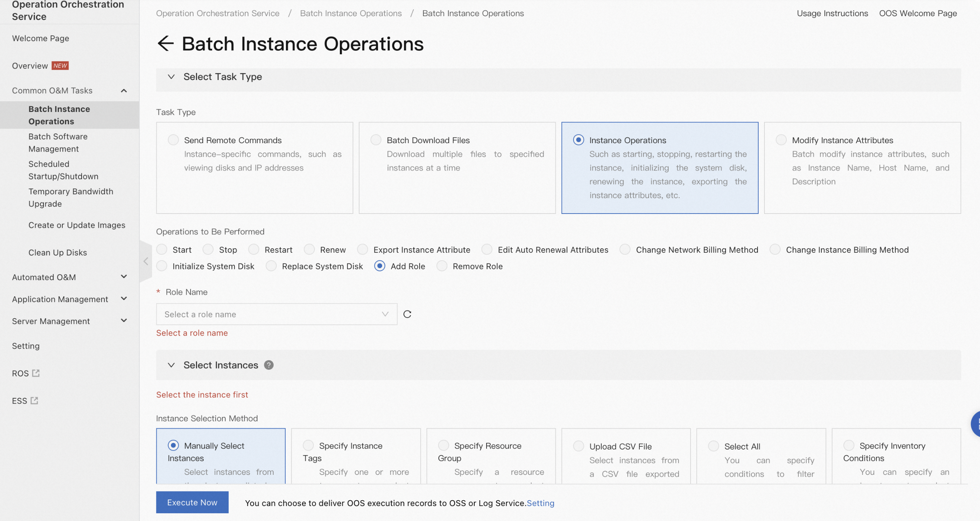Open Temporary Bandwidth Upgrade
This screenshot has height=521, width=980.
(x=71, y=197)
